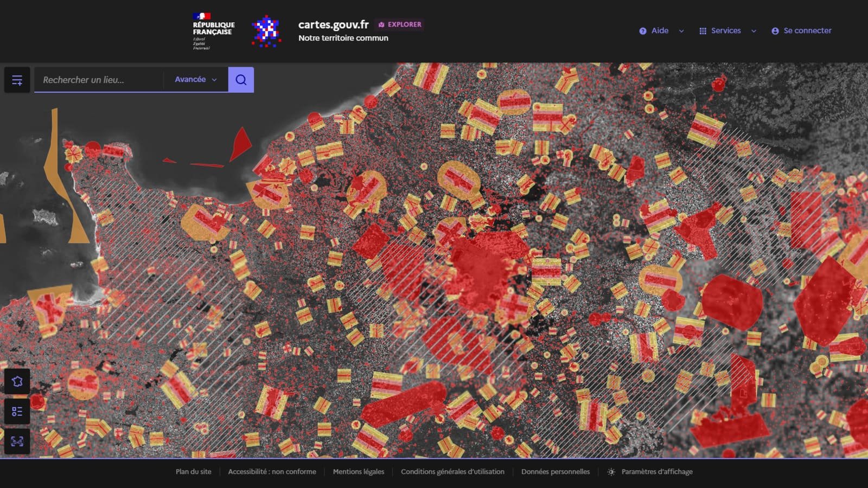Open the territory selection tool icon

tap(17, 382)
